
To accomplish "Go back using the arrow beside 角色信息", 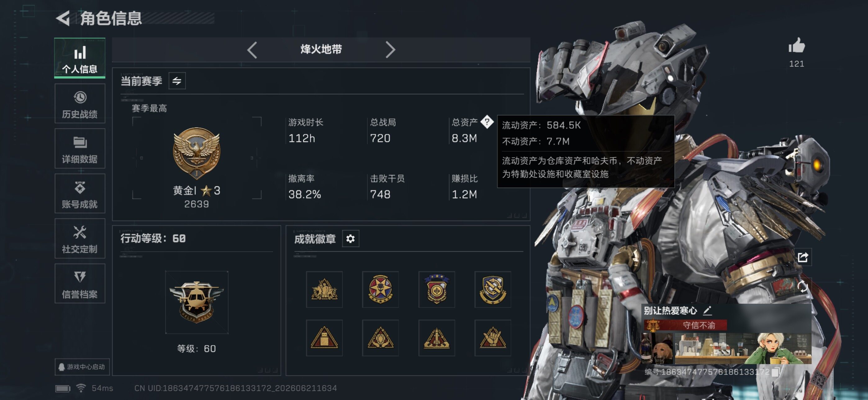I will [63, 18].
